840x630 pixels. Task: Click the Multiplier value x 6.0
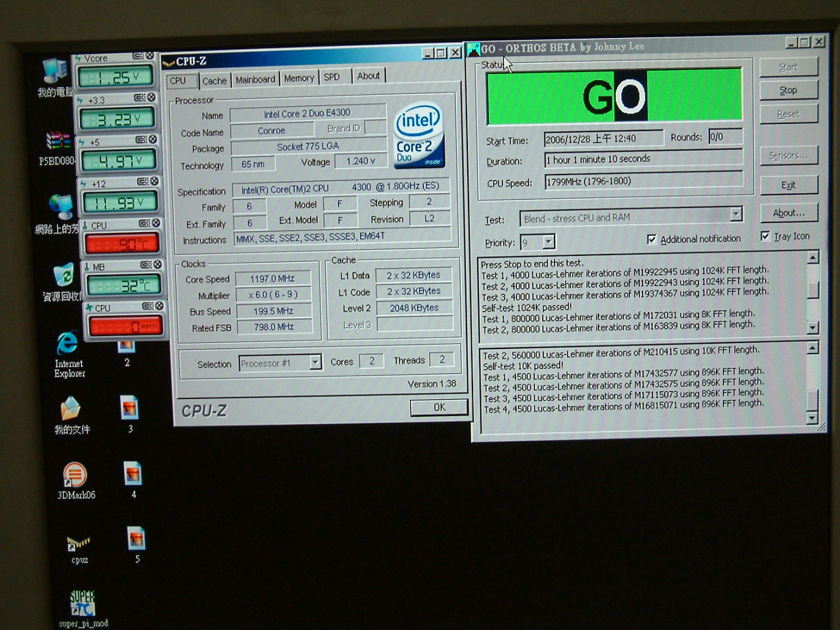coord(273,295)
